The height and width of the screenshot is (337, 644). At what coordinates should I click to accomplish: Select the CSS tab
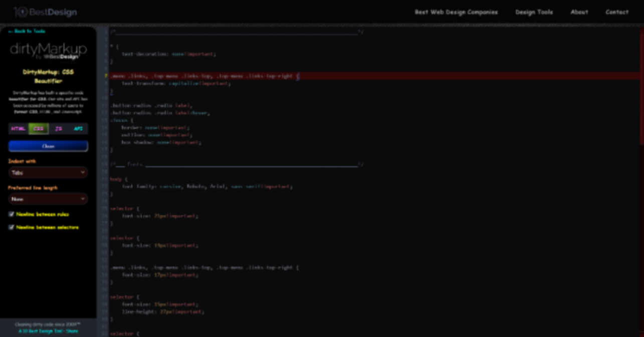(39, 129)
